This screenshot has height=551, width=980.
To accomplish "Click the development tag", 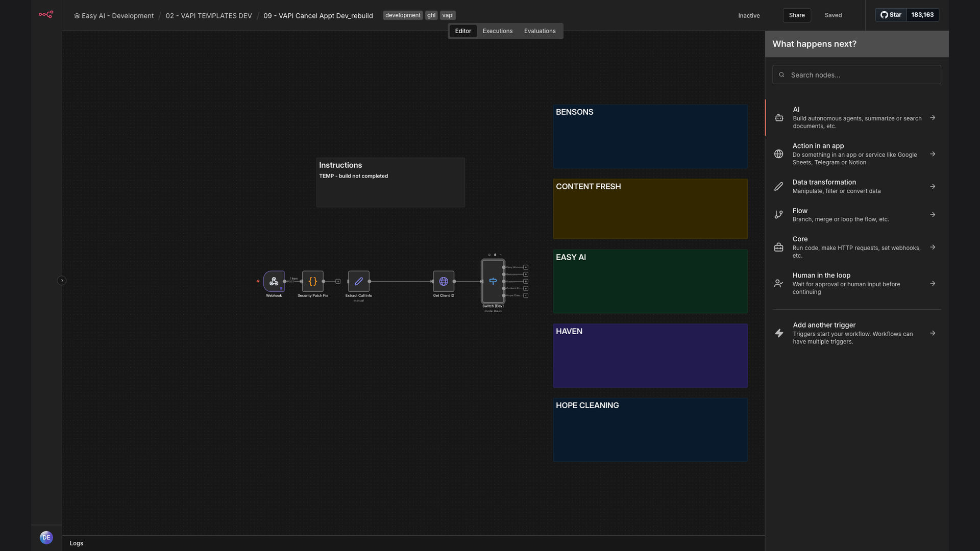I will tap(403, 15).
